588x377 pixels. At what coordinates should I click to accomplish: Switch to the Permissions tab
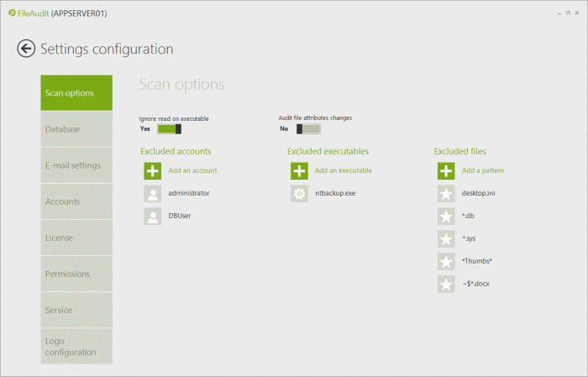tap(76, 274)
